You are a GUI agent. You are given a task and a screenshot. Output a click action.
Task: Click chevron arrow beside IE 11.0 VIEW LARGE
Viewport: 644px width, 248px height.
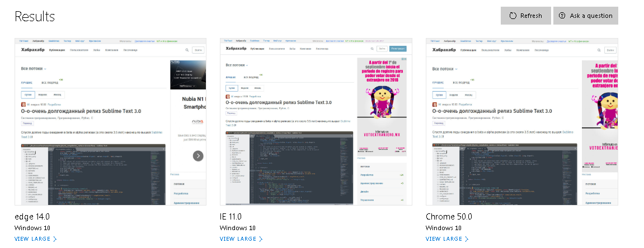point(260,239)
